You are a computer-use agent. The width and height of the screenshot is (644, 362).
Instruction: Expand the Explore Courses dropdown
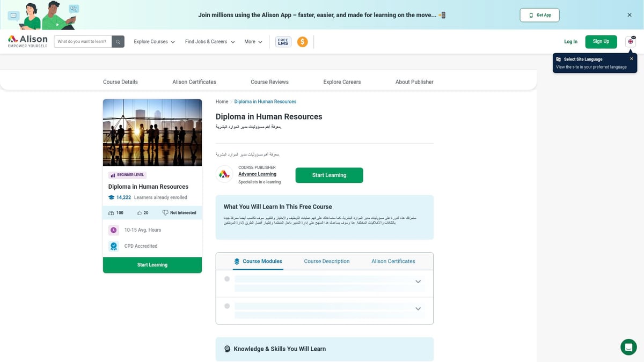click(x=155, y=42)
